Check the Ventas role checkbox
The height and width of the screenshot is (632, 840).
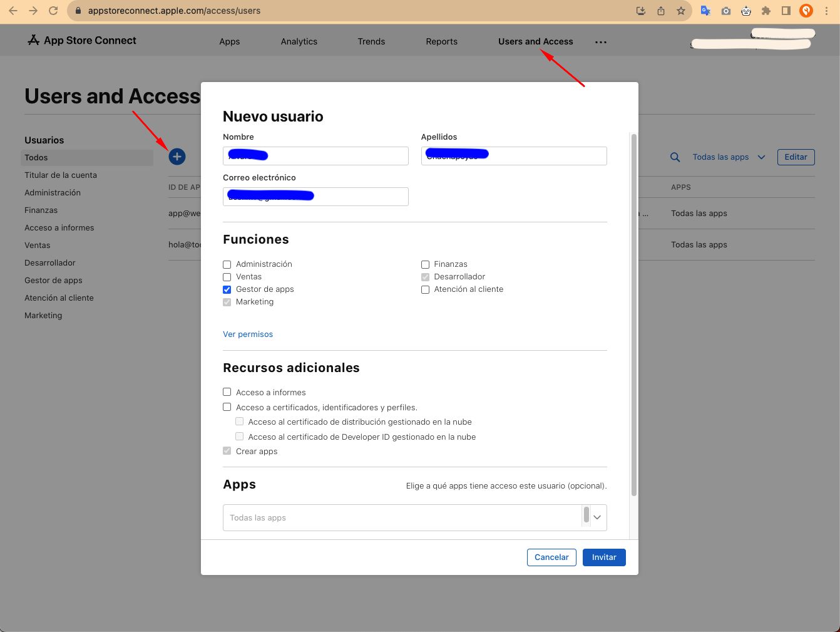(227, 277)
